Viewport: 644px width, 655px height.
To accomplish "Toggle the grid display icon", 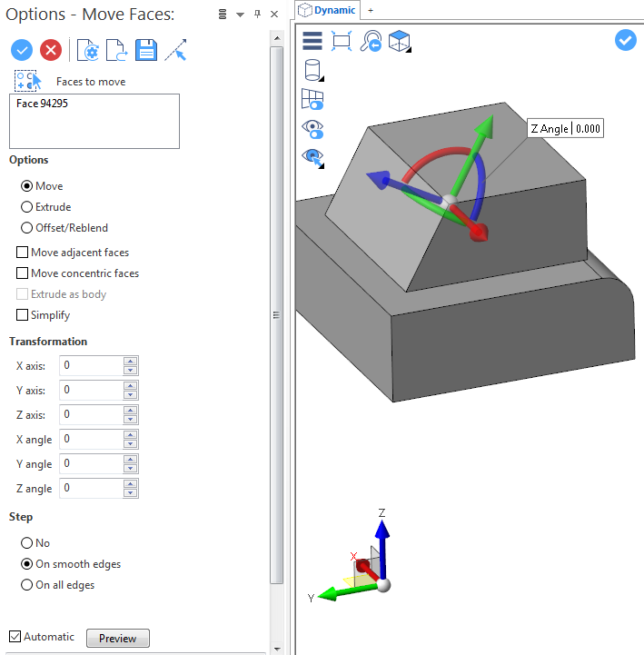I will tap(312, 99).
